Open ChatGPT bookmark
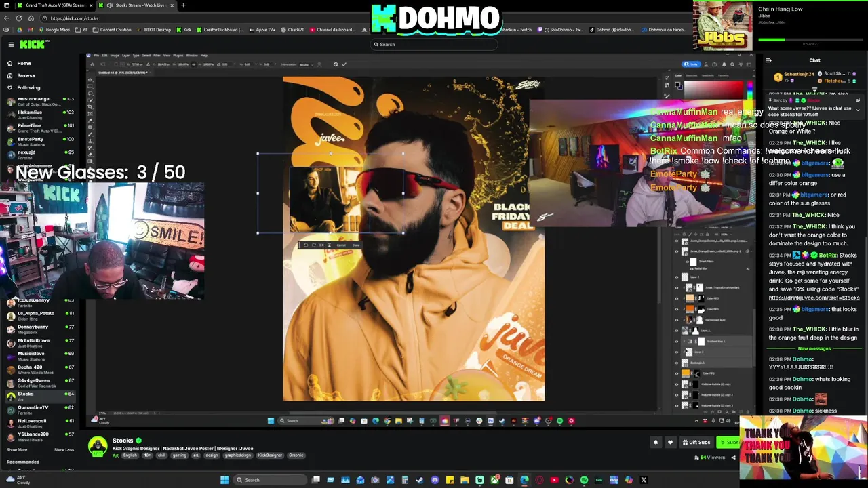The height and width of the screenshot is (488, 868). (292, 30)
